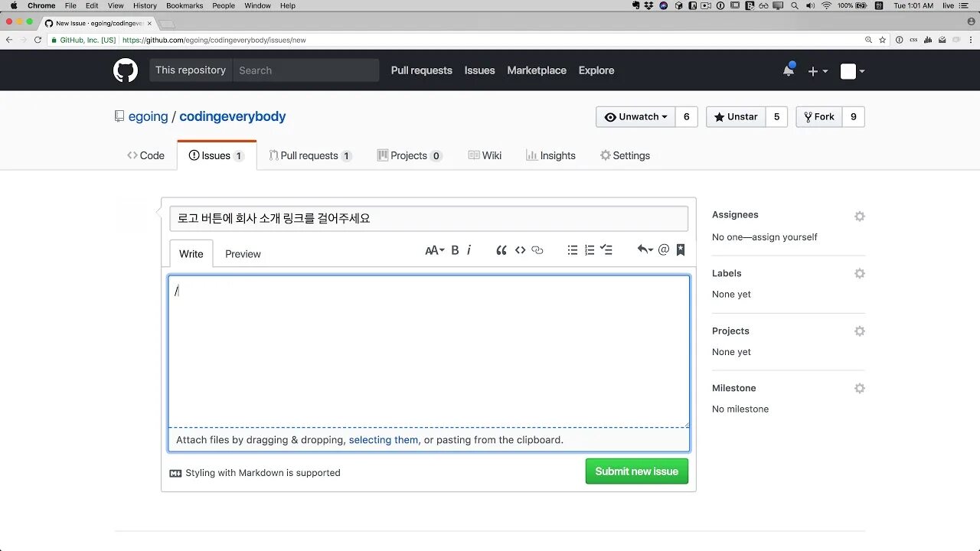Viewport: 980px width, 551px height.
Task: Open the egoing user profile link
Action: 149,116
